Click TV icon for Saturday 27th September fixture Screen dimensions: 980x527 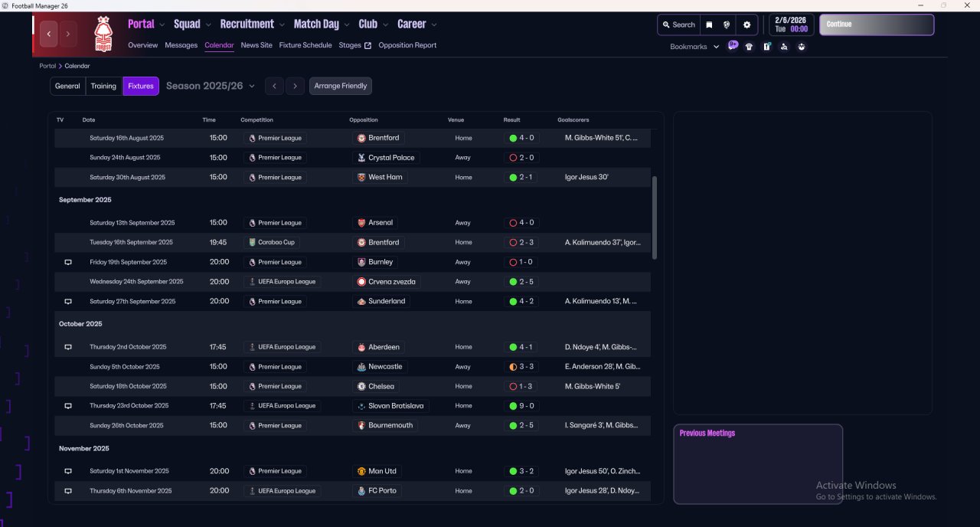[x=67, y=302]
